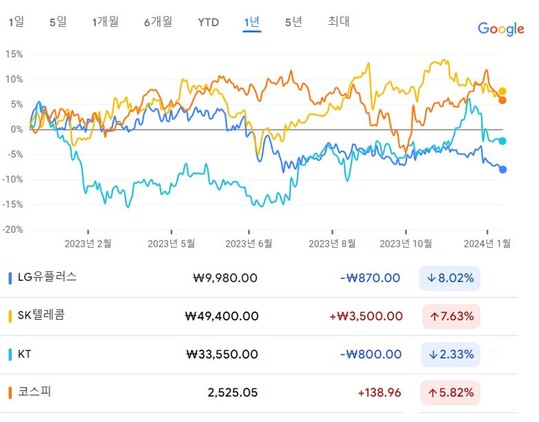Screen dimensions: 539x422
Task: Click the 0% y-axis label
Action: (x=16, y=130)
